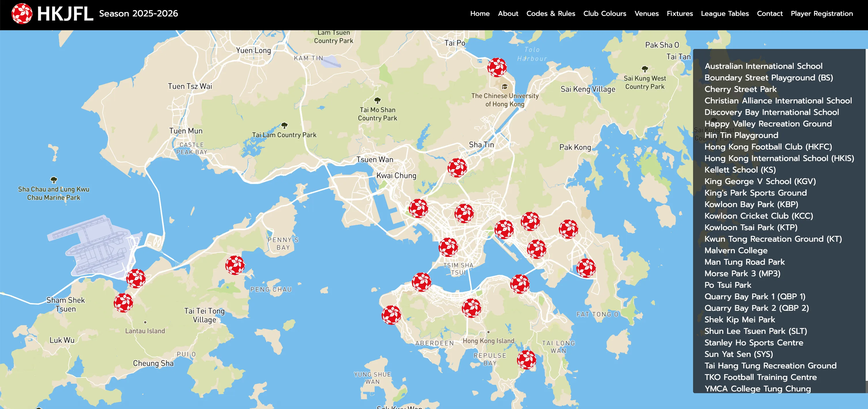Viewport: 868px width, 409px height.
Task: Pick Discovery Bay International School
Action: [772, 112]
